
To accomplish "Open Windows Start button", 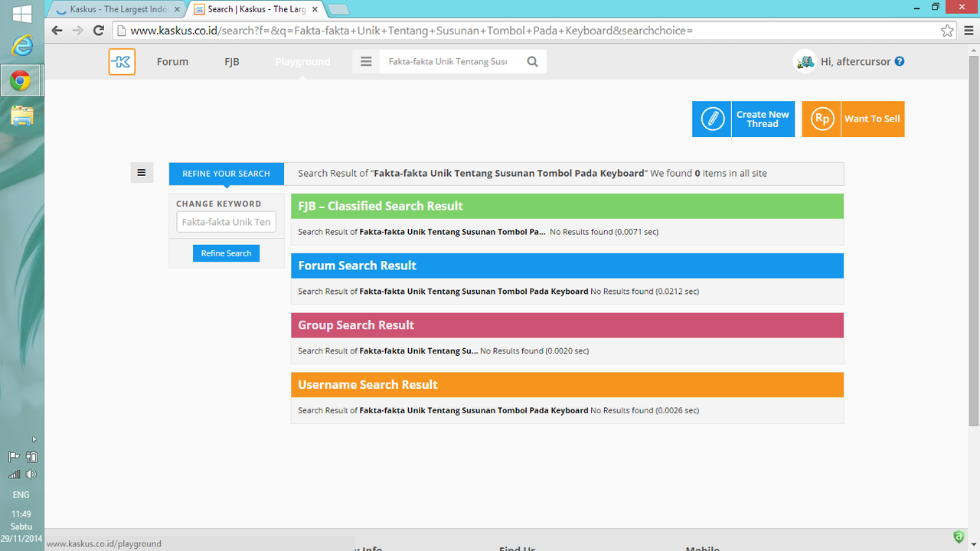I will tap(22, 14).
